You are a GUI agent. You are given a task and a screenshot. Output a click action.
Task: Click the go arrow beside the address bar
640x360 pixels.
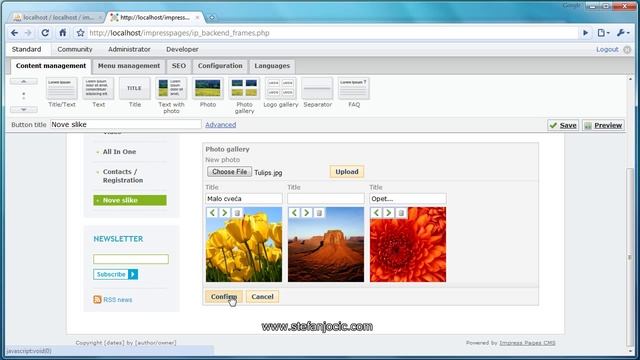(586, 33)
